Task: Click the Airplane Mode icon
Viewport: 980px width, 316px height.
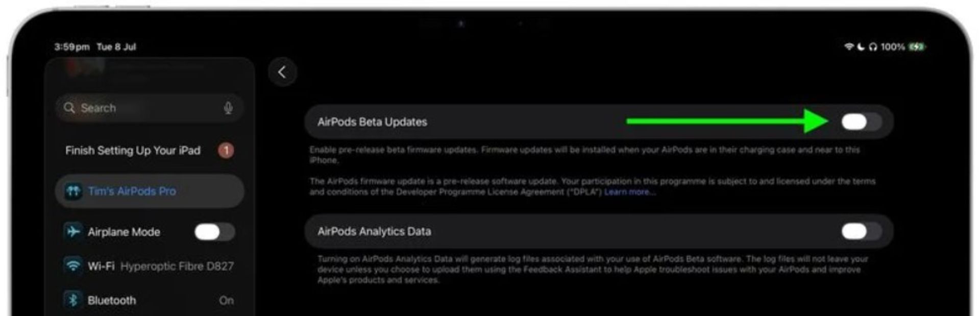Action: tap(73, 232)
